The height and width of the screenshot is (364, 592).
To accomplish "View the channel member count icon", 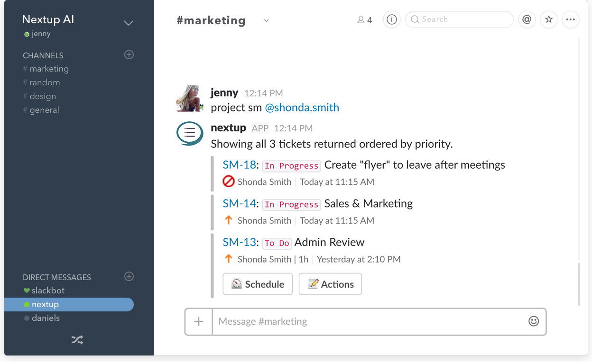I will click(x=364, y=20).
